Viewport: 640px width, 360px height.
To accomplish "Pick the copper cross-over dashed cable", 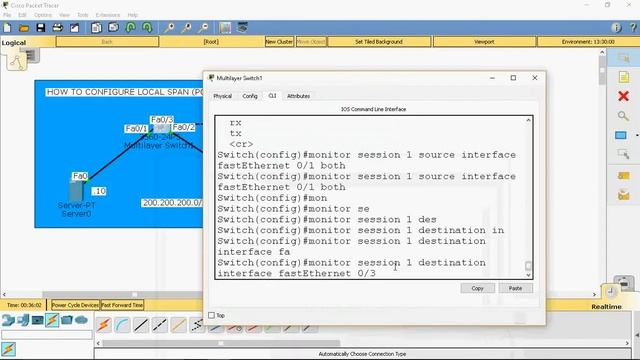I will [x=160, y=325].
